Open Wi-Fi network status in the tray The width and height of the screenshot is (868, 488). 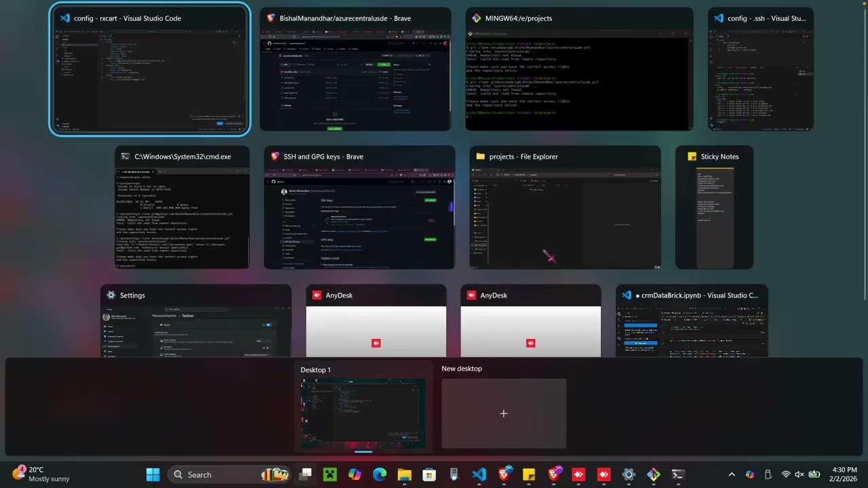(x=786, y=474)
